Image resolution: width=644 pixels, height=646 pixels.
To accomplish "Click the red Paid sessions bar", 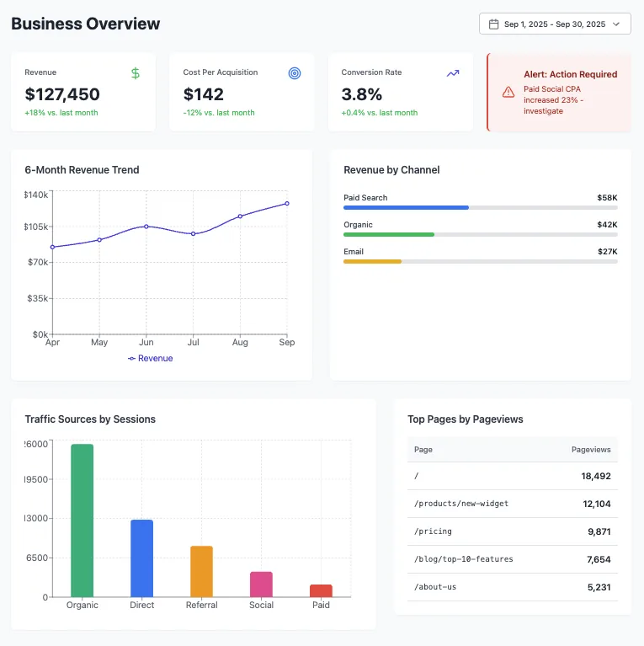I will pos(321,590).
